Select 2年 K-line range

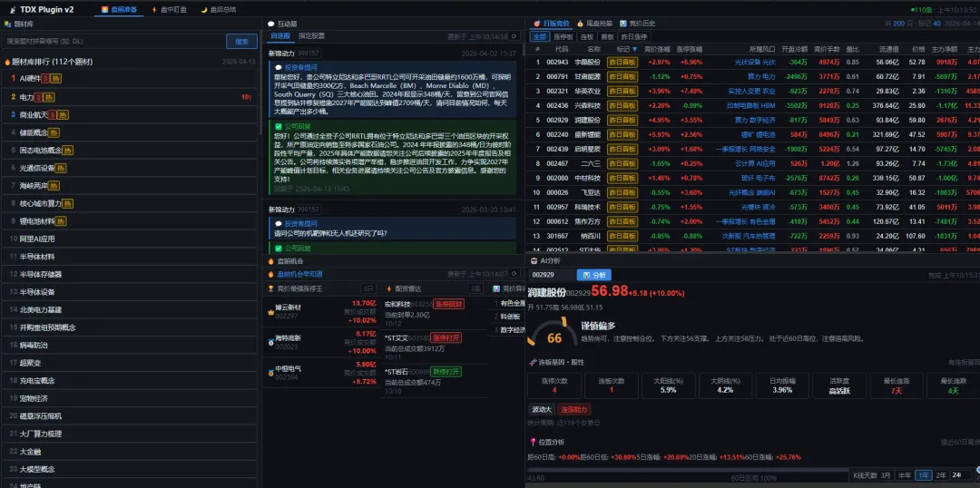pos(941,475)
